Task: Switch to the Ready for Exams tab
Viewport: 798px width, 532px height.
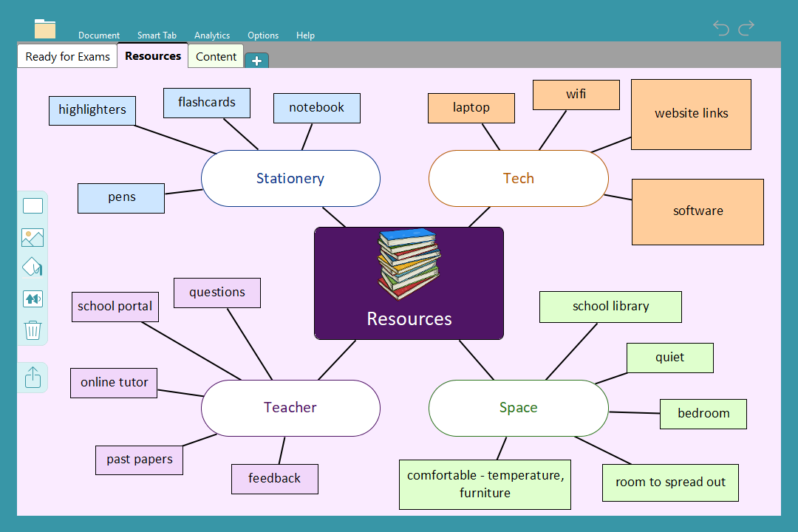Action: [x=67, y=57]
